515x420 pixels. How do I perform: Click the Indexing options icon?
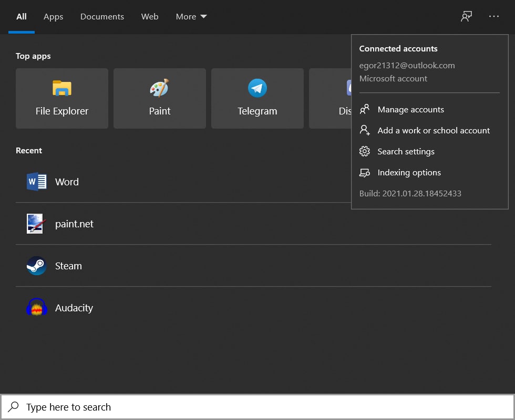pos(364,173)
